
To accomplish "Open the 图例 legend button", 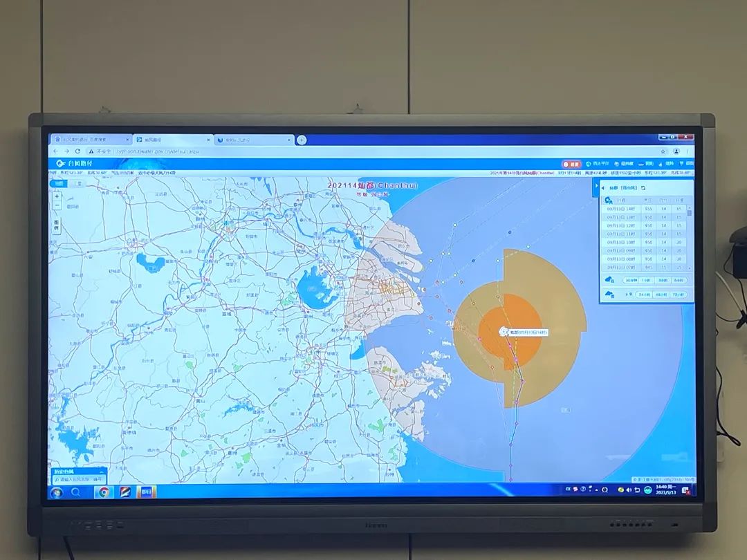I will coord(56,225).
